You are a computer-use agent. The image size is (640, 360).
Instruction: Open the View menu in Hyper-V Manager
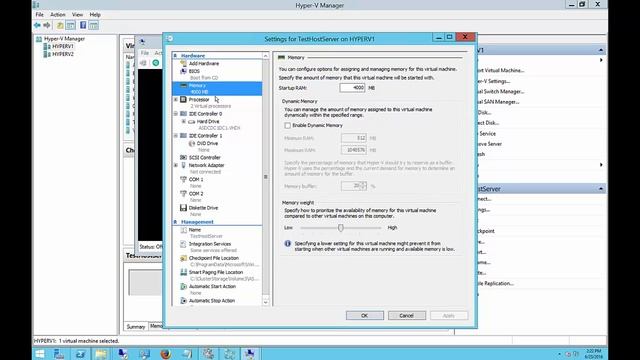[x=78, y=15]
